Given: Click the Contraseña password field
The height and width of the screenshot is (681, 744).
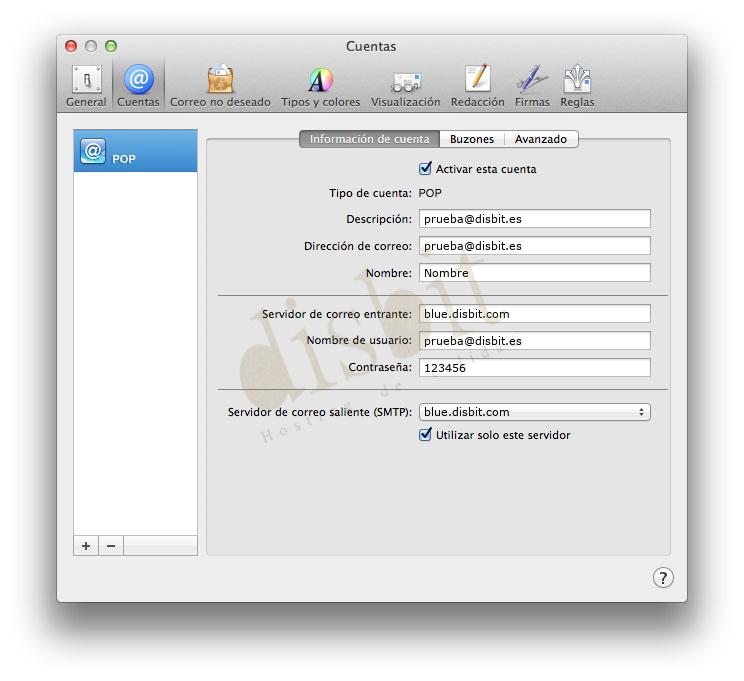Looking at the screenshot, I should [x=535, y=368].
